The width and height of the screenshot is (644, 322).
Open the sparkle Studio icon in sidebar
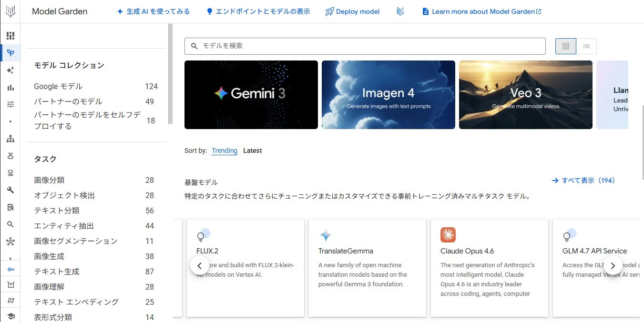(10, 70)
